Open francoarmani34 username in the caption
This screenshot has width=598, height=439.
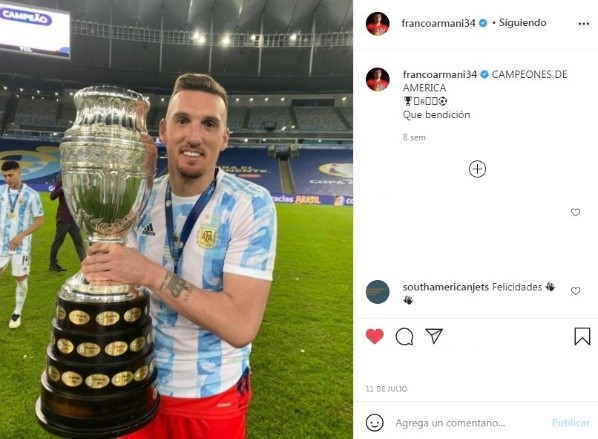coord(440,74)
